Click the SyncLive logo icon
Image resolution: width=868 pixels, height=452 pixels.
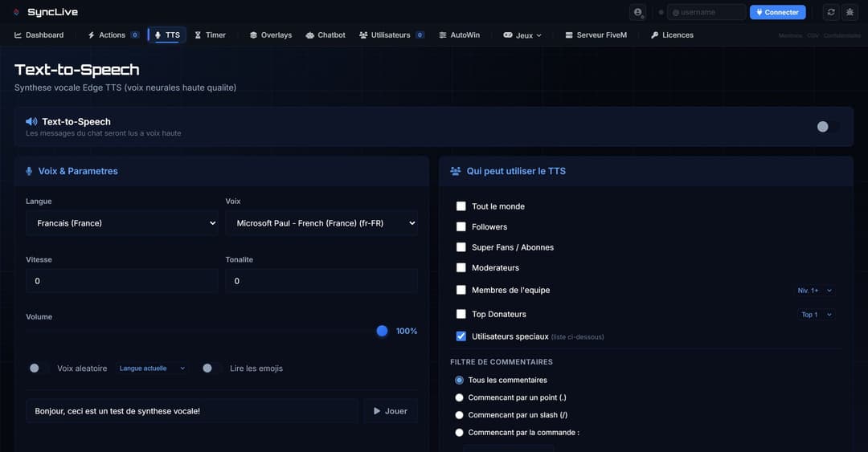click(x=17, y=13)
